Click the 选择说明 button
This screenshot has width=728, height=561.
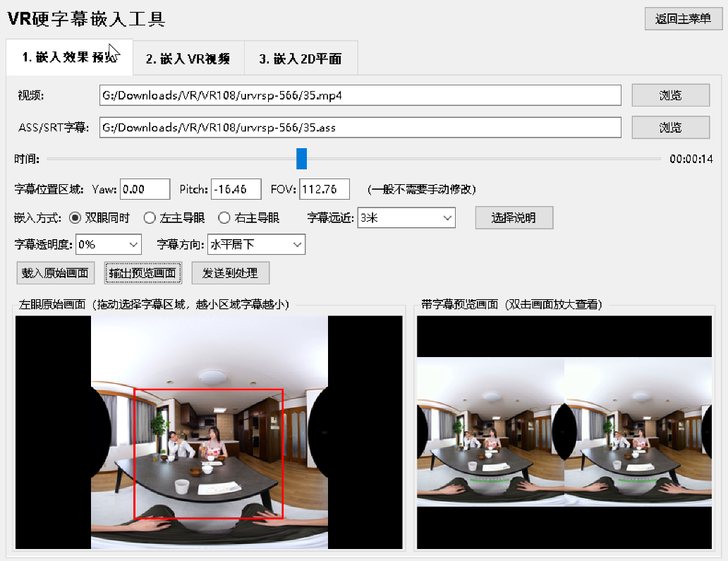pyautogui.click(x=514, y=218)
